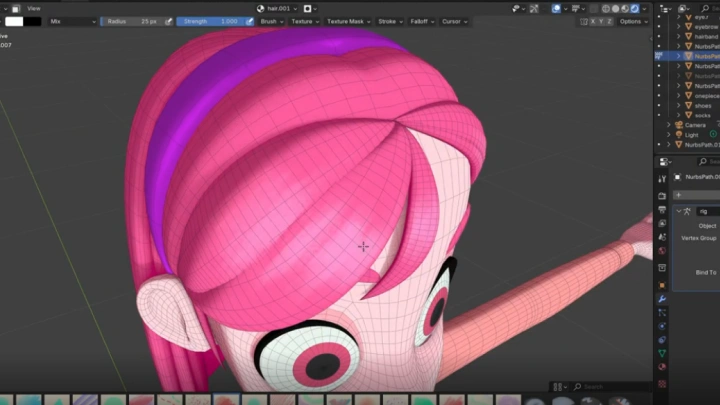Expand the eyebrow object in outliner
Screen dimensions: 720x405
tap(679, 27)
